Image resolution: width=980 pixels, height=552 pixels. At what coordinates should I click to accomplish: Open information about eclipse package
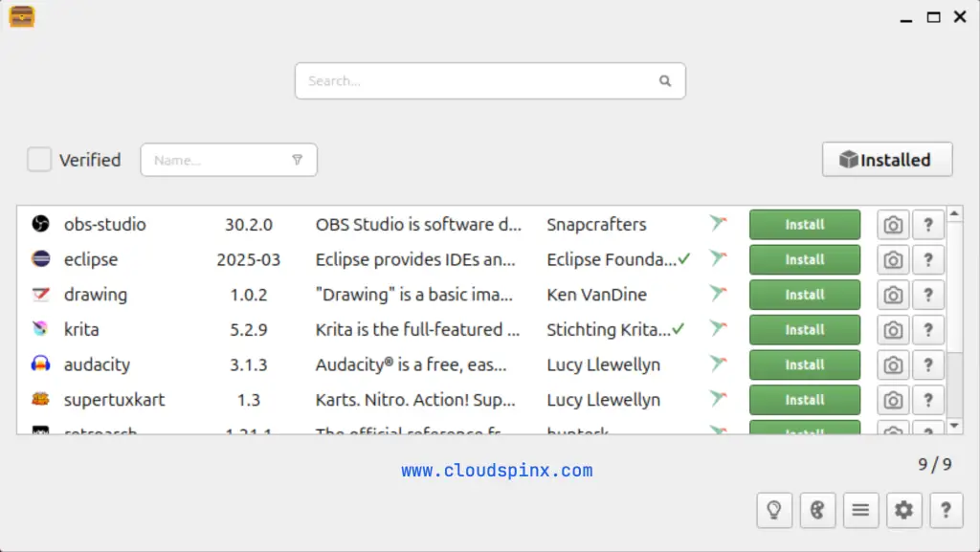927,259
